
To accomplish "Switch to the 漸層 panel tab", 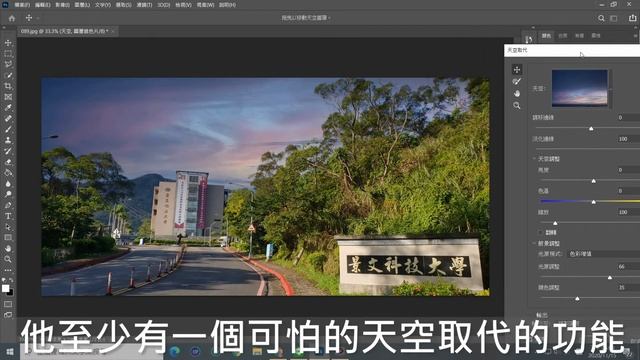I will (x=579, y=36).
